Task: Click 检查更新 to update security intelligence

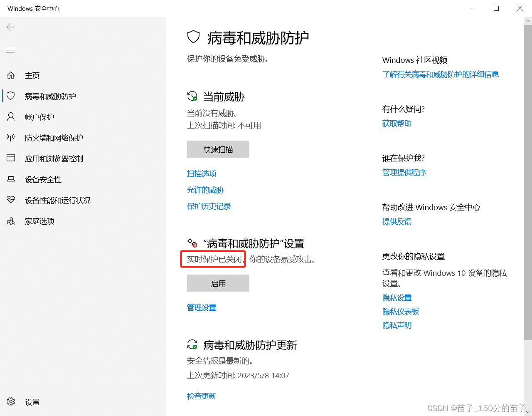Action: click(202, 396)
